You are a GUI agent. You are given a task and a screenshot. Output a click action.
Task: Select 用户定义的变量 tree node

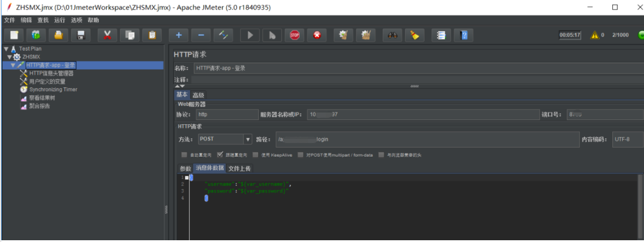pyautogui.click(x=47, y=81)
